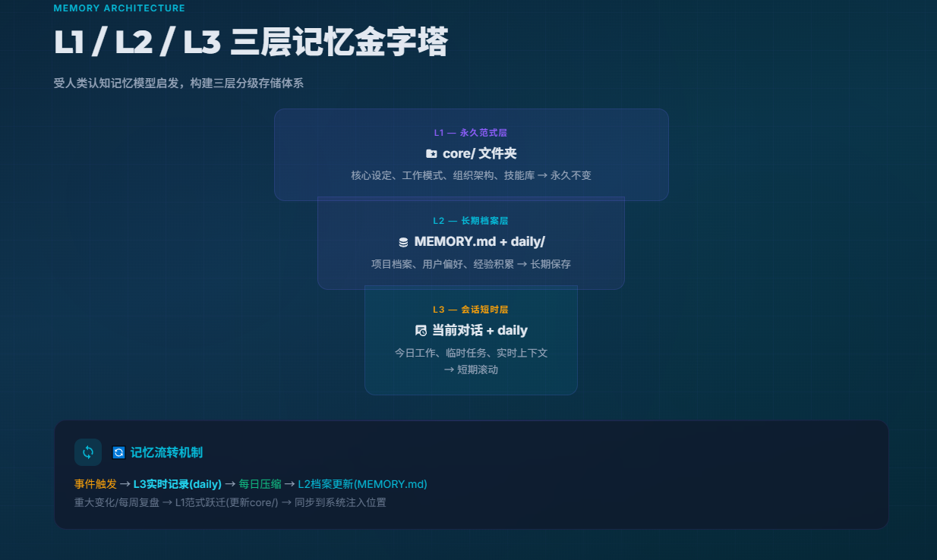Click the L1 — 永久范式层 label
937x560 pixels.
pos(471,133)
